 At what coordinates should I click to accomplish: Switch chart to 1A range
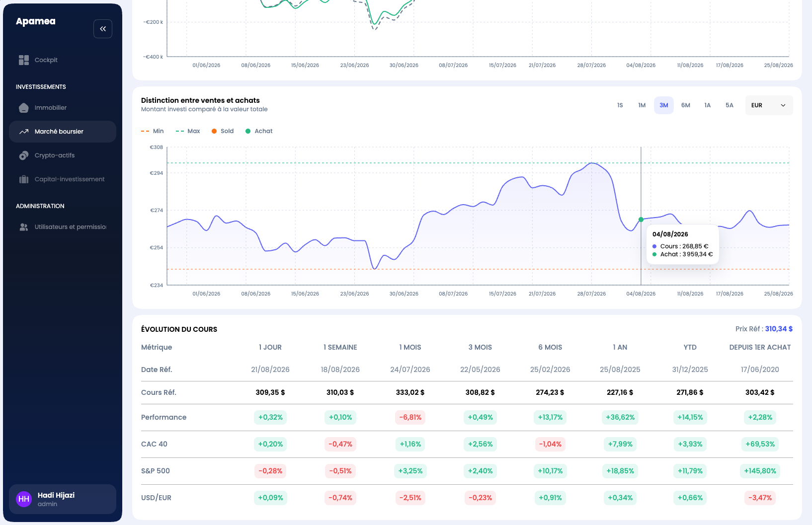pyautogui.click(x=708, y=105)
